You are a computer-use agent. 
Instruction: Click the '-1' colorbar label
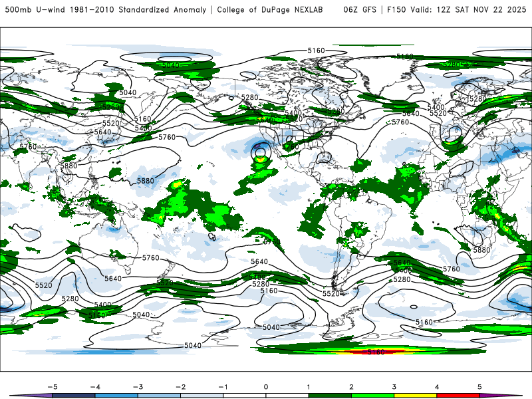pos(223,387)
